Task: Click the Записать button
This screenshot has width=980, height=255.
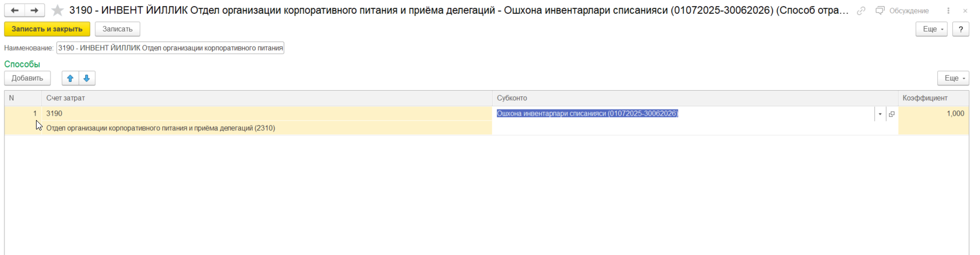Action: (117, 29)
